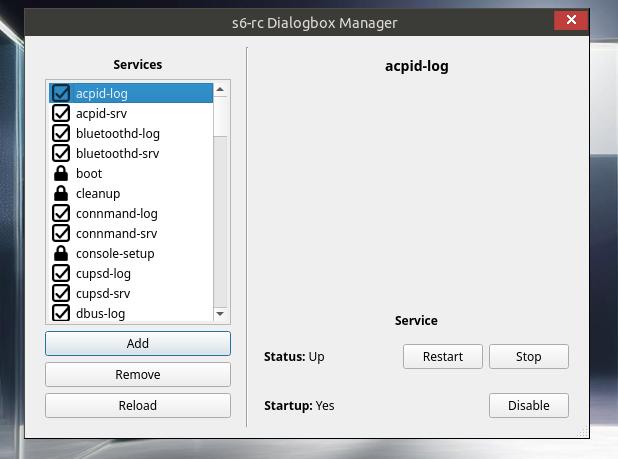Select the acpid-log service name
Image resolution: width=618 pixels, height=459 pixels.
pos(102,94)
